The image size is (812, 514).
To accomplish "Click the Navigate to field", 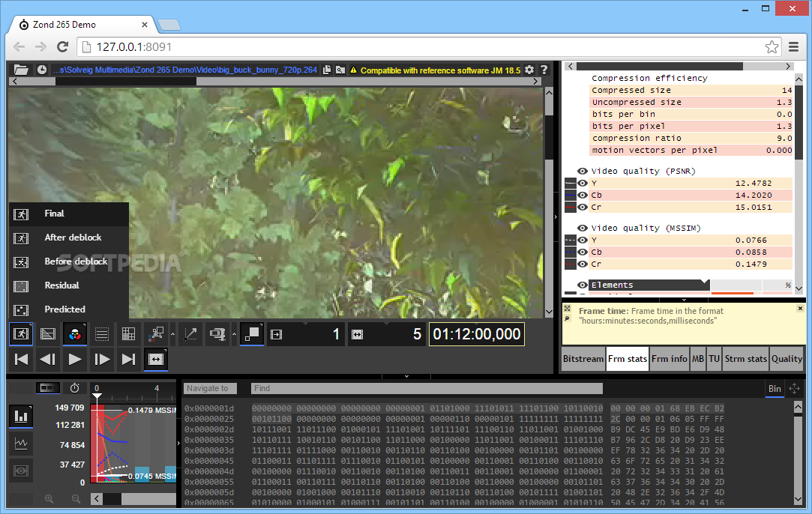I will (x=210, y=388).
